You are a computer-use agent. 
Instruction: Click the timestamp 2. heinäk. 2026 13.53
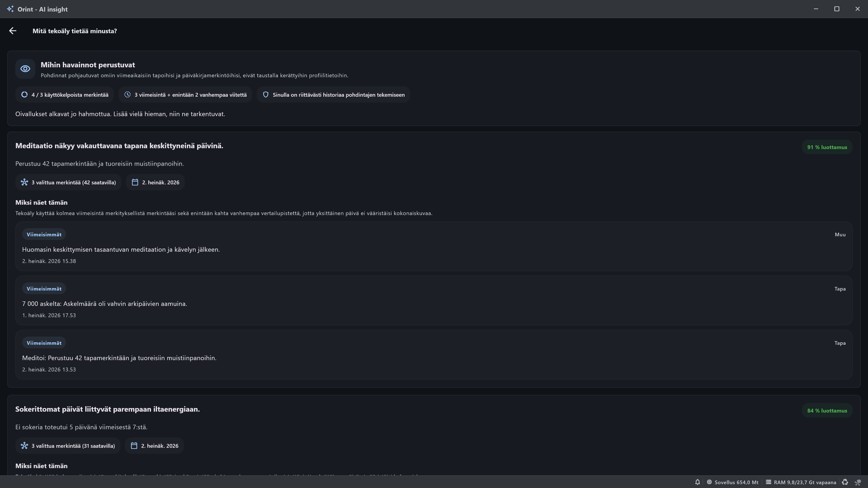coord(49,369)
